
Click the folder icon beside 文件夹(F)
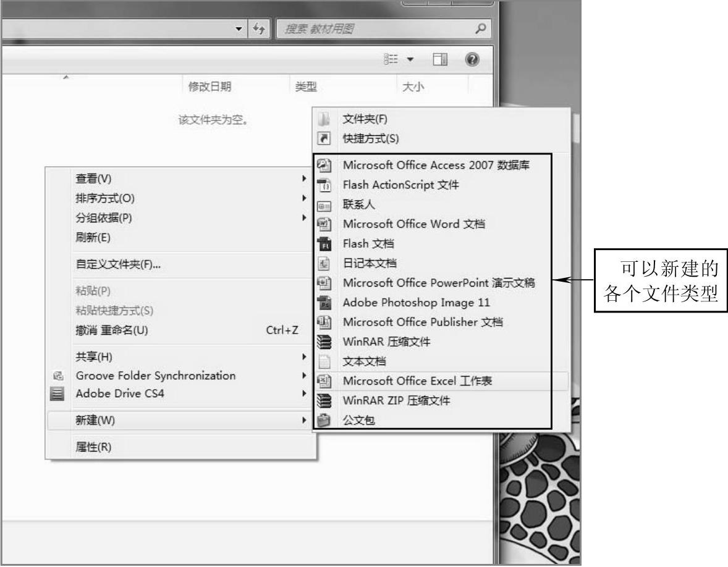(x=324, y=119)
